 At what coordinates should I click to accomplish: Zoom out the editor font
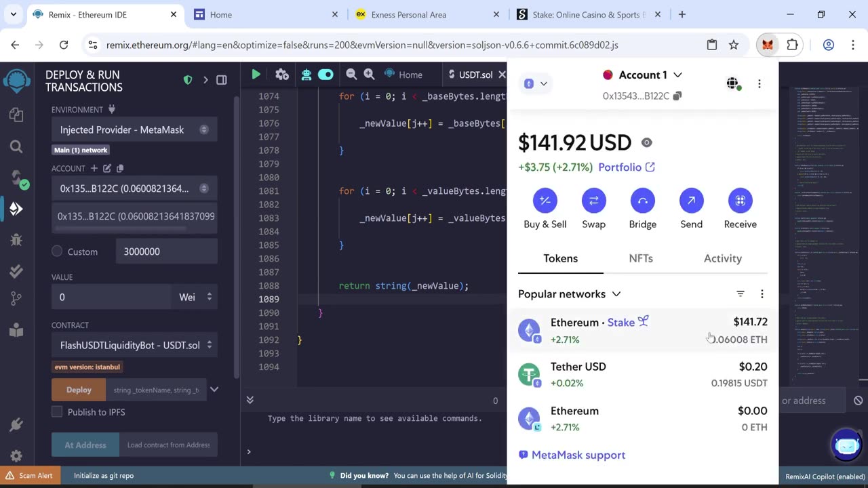pyautogui.click(x=351, y=75)
